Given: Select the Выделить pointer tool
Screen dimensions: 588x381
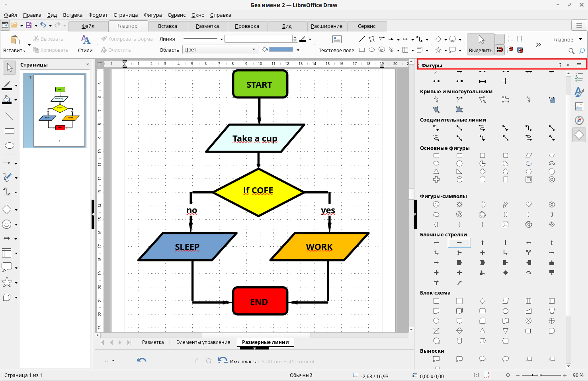Looking at the screenshot, I should [x=481, y=44].
